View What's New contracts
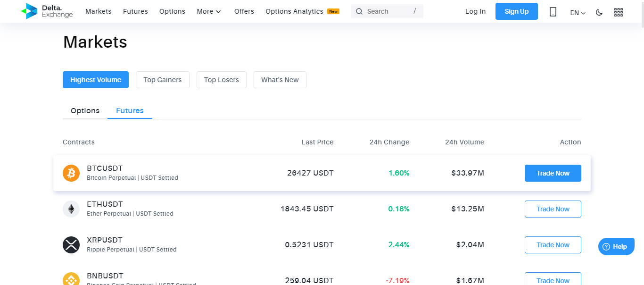The width and height of the screenshot is (644, 285). pyautogui.click(x=280, y=80)
